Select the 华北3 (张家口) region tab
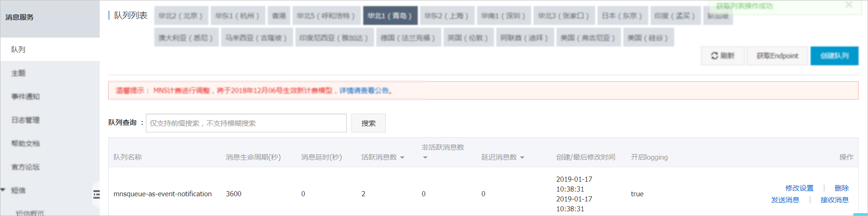 pos(564,15)
